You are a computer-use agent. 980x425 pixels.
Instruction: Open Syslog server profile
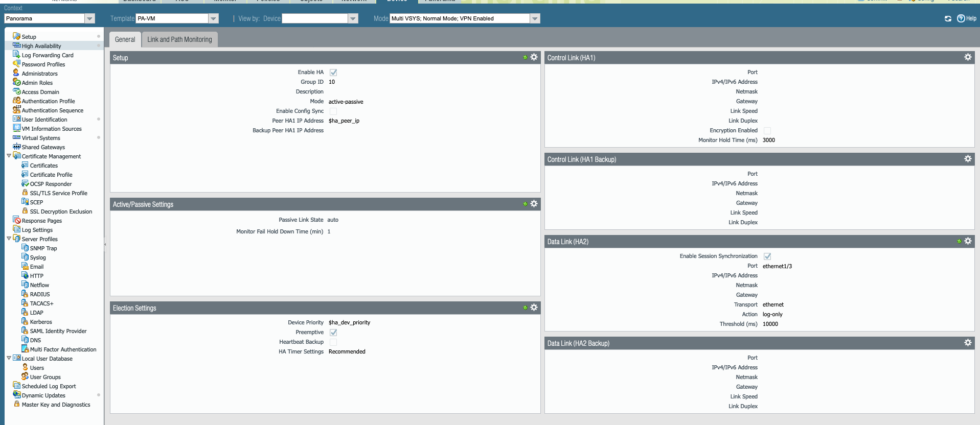(x=38, y=257)
